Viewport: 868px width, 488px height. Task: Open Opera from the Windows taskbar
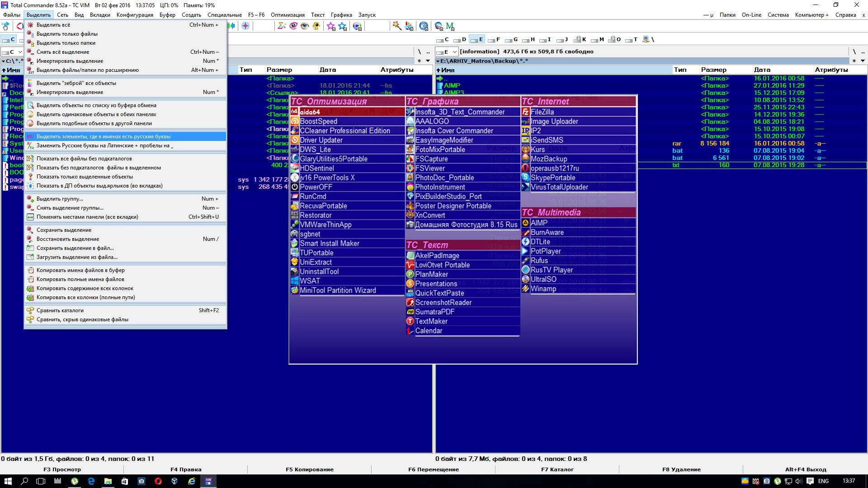pyautogui.click(x=158, y=481)
